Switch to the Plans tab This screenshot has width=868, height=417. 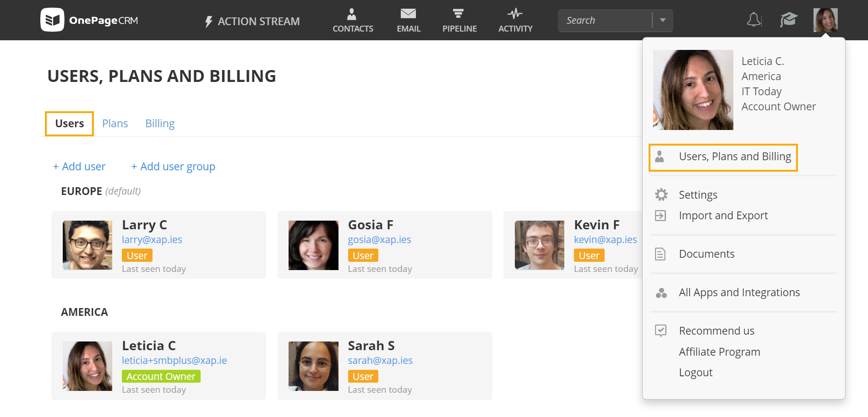tap(115, 124)
